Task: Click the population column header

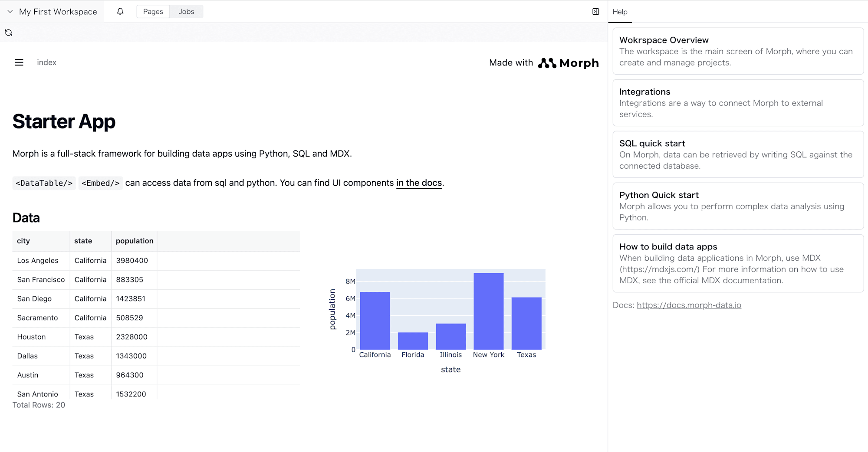Action: (134, 241)
